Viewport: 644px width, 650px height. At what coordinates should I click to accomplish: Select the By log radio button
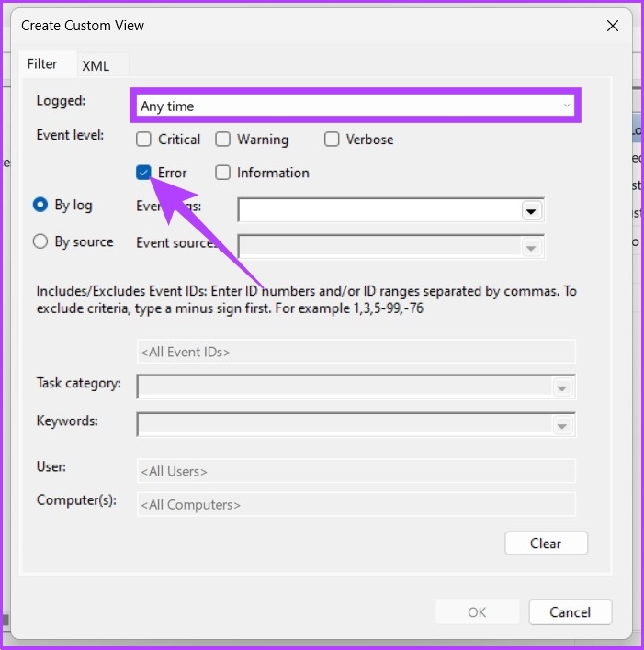(40, 205)
